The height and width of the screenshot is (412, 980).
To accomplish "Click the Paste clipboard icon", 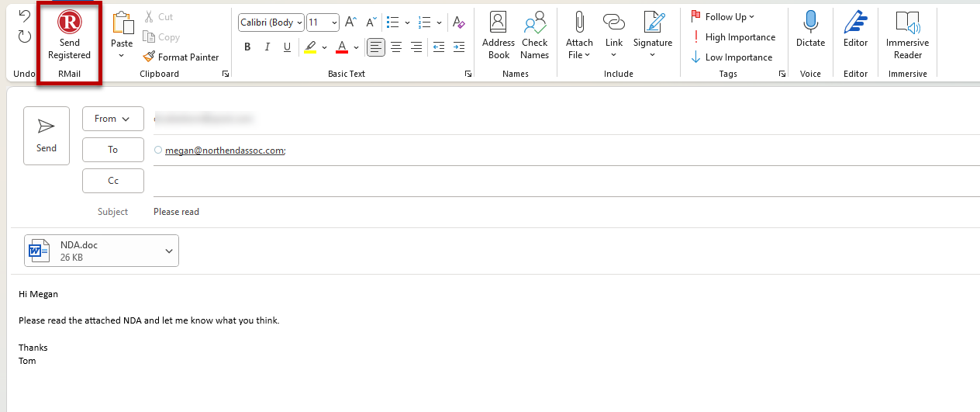I will 122,23.
